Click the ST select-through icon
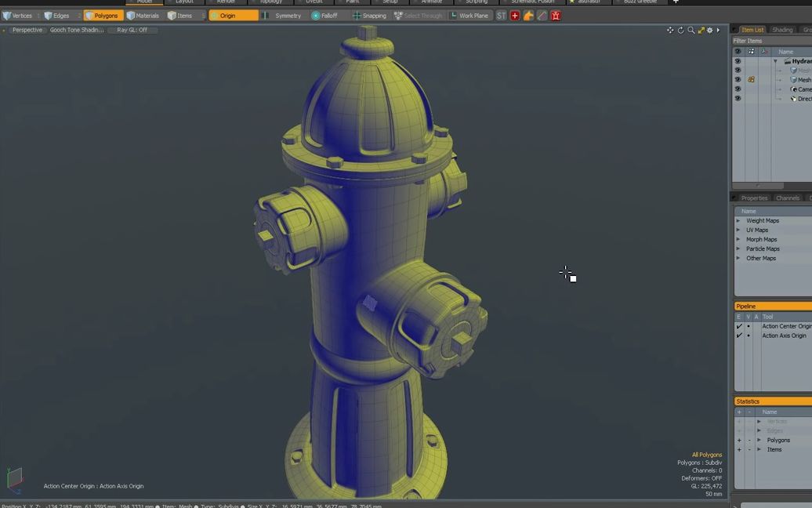 [501, 15]
